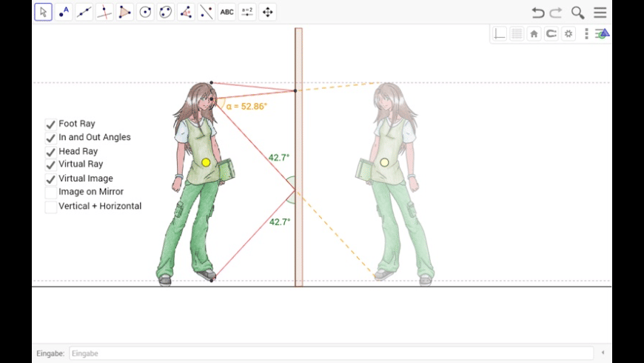The width and height of the screenshot is (644, 363).
Task: Open point capturing magnet options
Action: point(551,34)
